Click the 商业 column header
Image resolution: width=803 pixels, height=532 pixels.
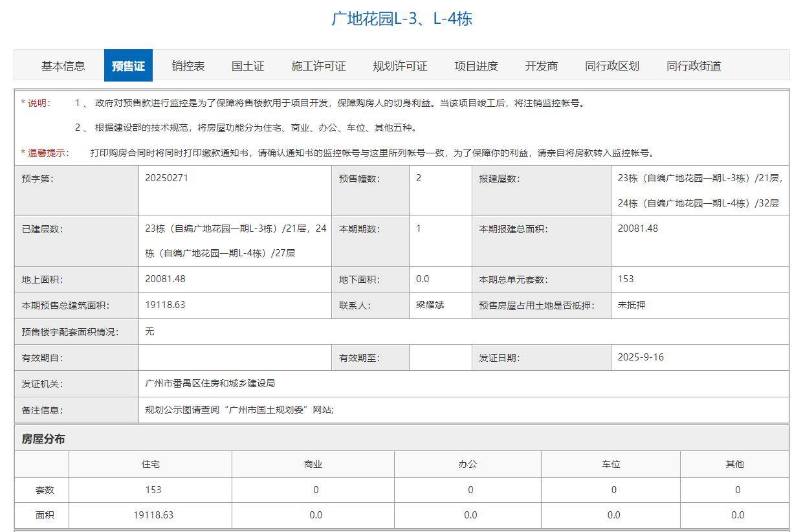pos(313,464)
